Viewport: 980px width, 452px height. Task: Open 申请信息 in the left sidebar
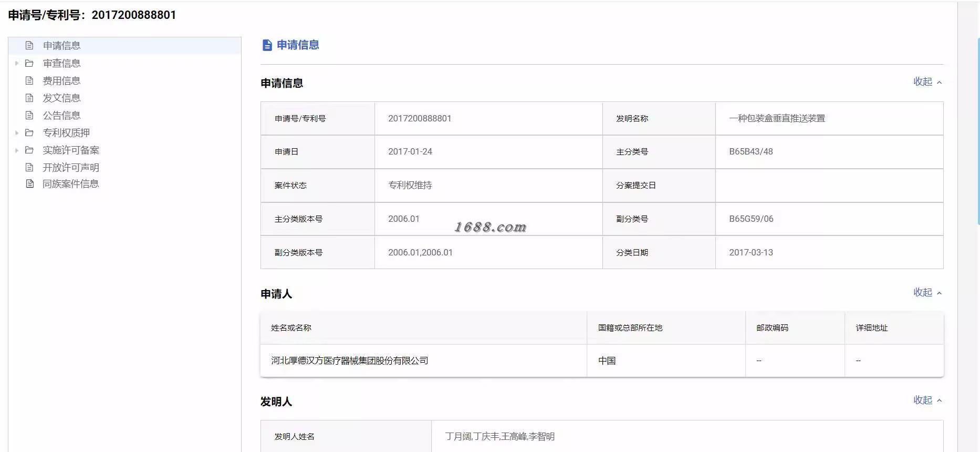click(x=61, y=46)
